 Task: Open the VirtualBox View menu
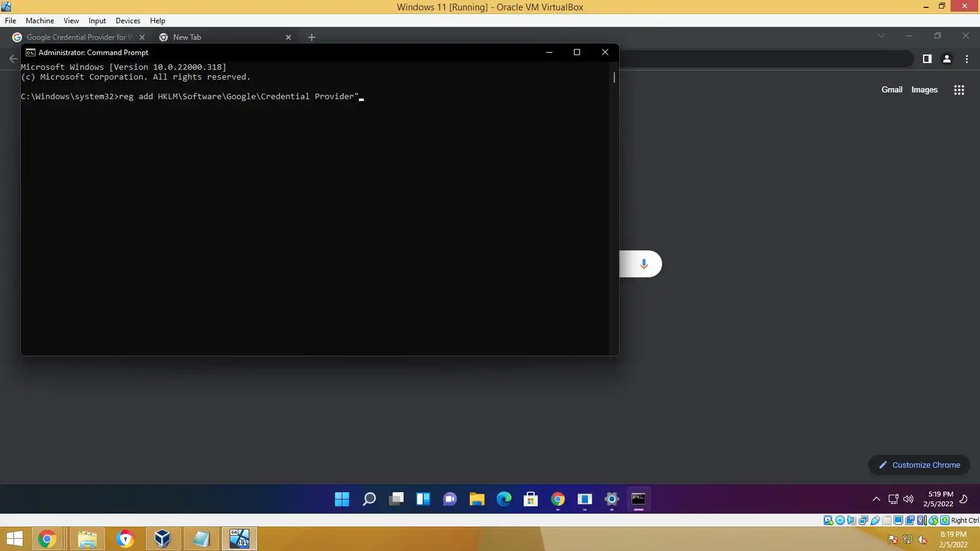click(71, 20)
